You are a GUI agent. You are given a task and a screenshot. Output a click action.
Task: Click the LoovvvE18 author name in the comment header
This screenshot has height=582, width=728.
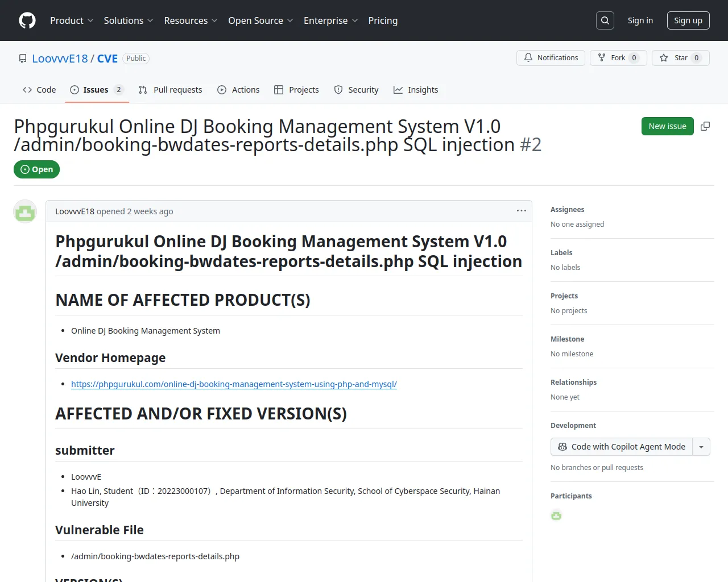[75, 211]
